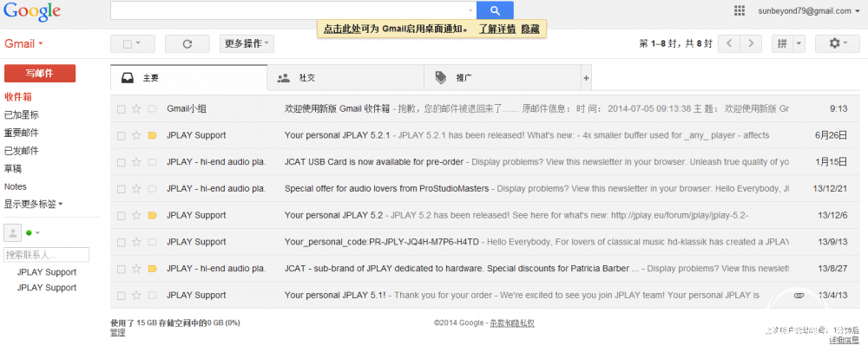Open the settings gear menu
The height and width of the screenshot is (352, 868).
click(x=838, y=43)
